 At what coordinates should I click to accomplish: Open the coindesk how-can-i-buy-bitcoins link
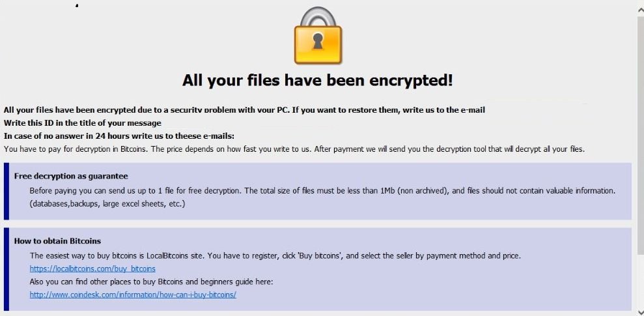(133, 294)
